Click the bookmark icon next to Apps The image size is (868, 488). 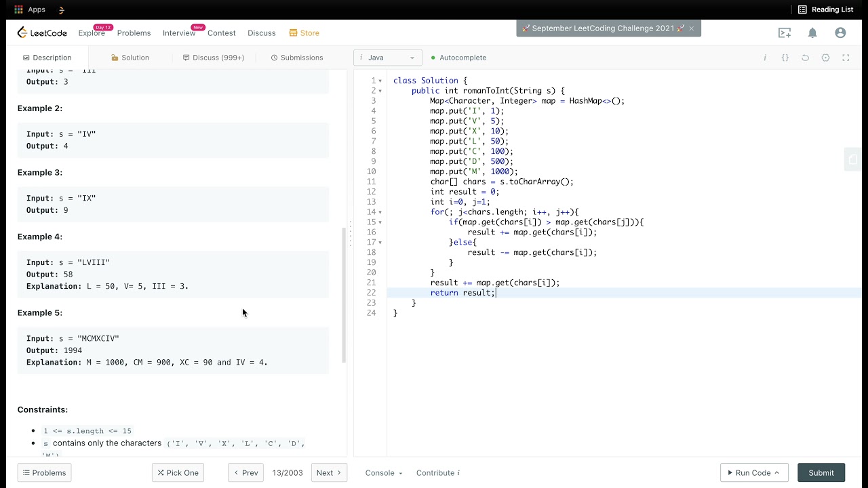tap(62, 9)
